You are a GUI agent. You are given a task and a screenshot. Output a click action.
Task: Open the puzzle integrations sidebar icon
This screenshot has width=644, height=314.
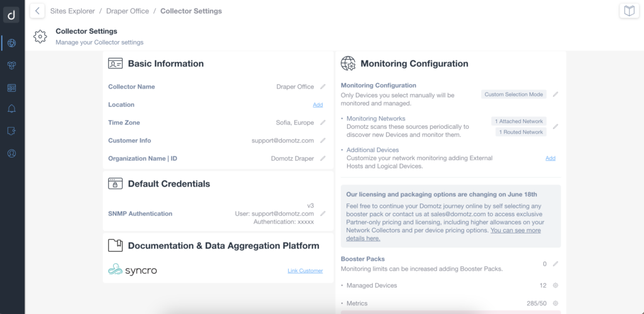(11, 131)
